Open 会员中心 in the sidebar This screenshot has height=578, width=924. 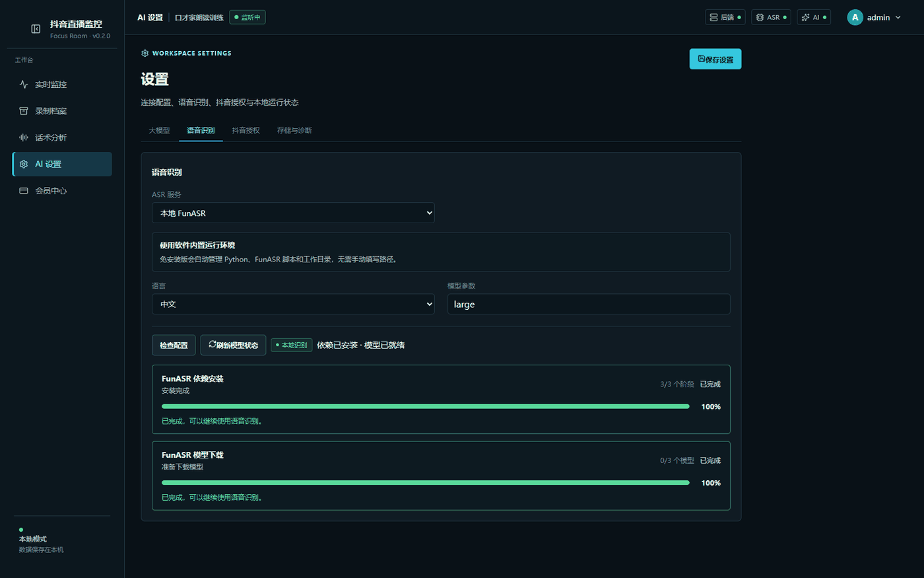62,191
